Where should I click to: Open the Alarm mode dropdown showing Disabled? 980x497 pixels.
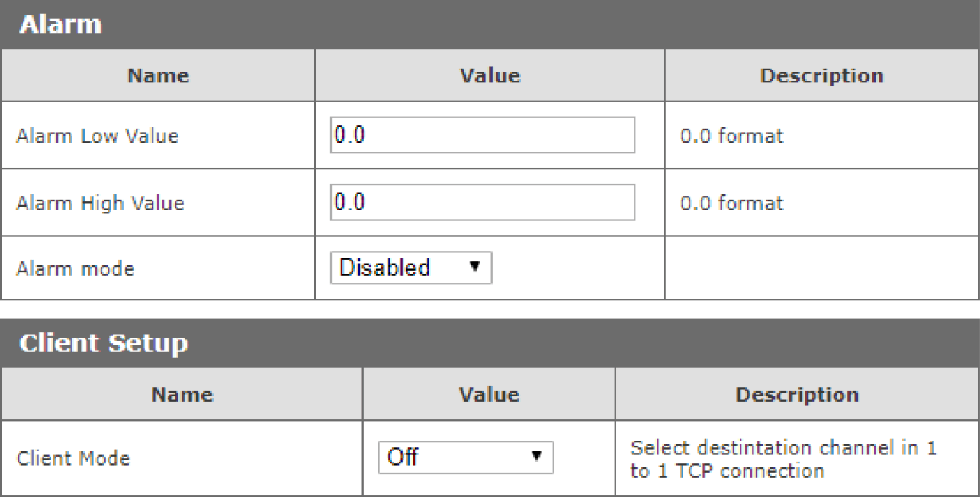coord(410,268)
